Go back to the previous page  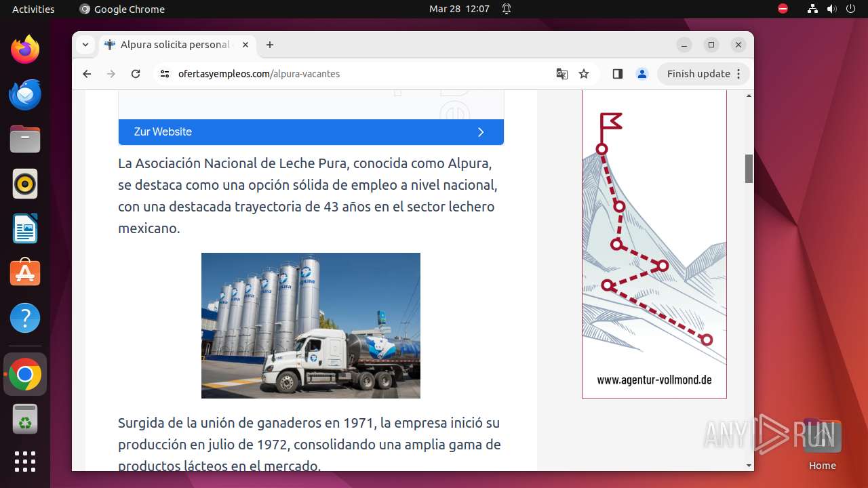pyautogui.click(x=87, y=74)
